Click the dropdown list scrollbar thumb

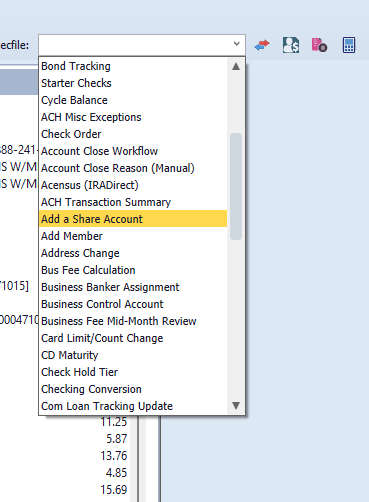tap(236, 186)
